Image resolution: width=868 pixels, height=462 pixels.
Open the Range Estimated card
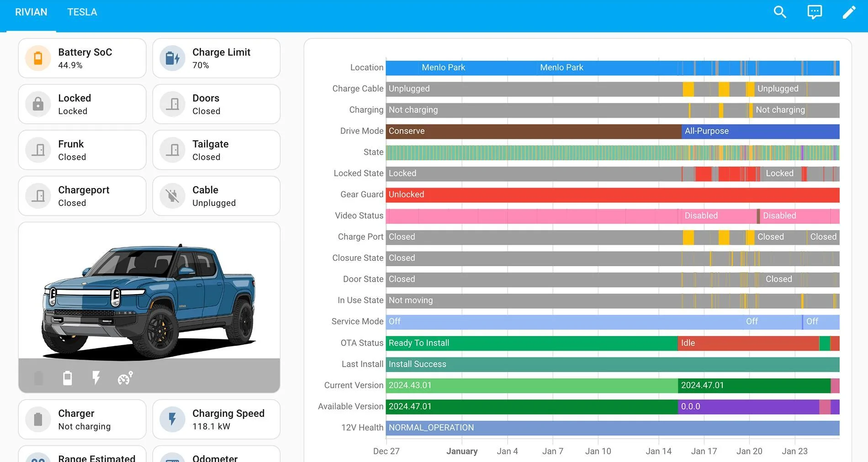(82, 454)
